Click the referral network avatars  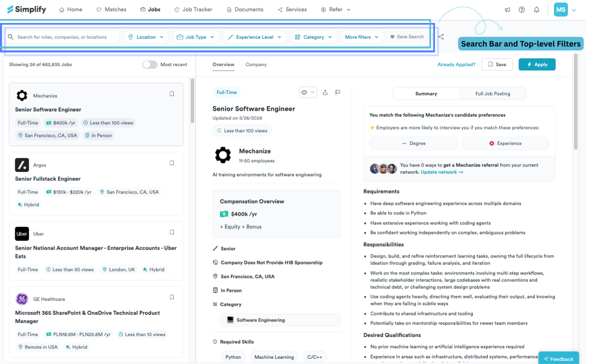click(x=383, y=169)
